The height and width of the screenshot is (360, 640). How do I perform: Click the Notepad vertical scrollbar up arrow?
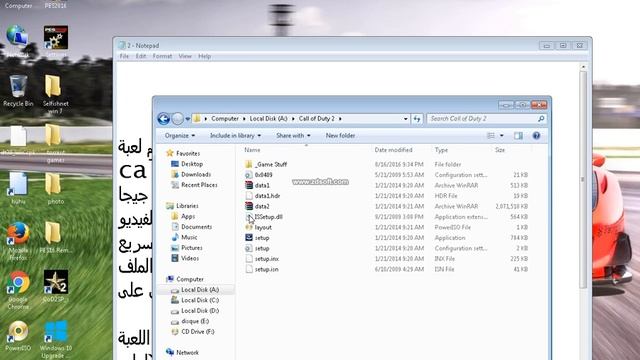[583, 67]
